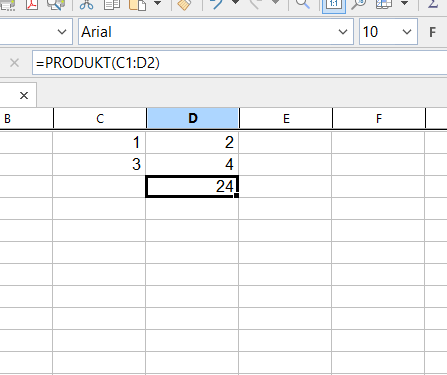
Task: Click the Cut scissors icon
Action: click(86, 4)
